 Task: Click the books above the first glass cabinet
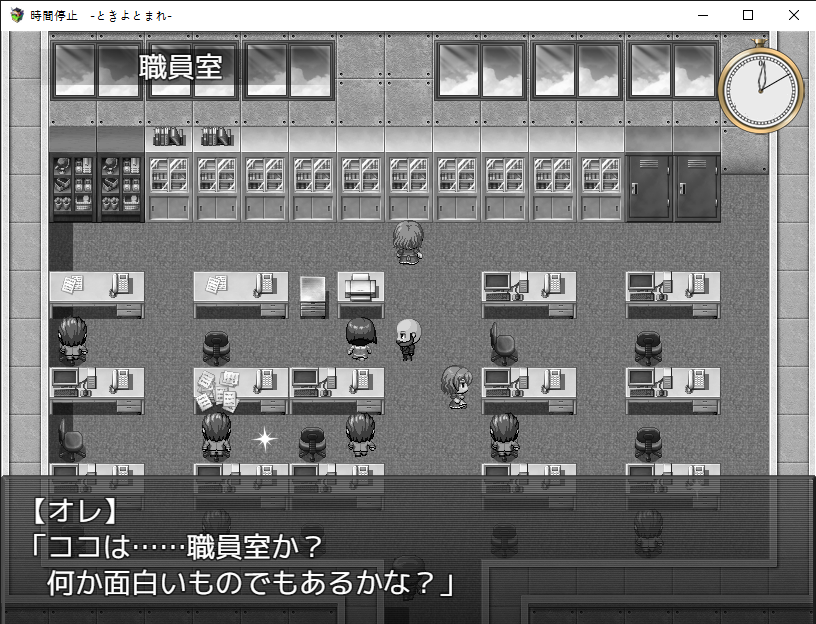[x=169, y=137]
